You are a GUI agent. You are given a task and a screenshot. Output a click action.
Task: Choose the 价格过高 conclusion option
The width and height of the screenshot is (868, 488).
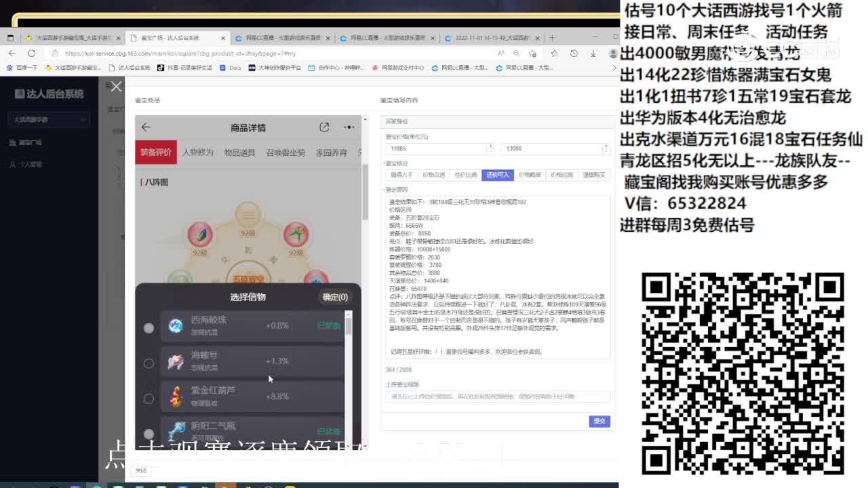(561, 175)
